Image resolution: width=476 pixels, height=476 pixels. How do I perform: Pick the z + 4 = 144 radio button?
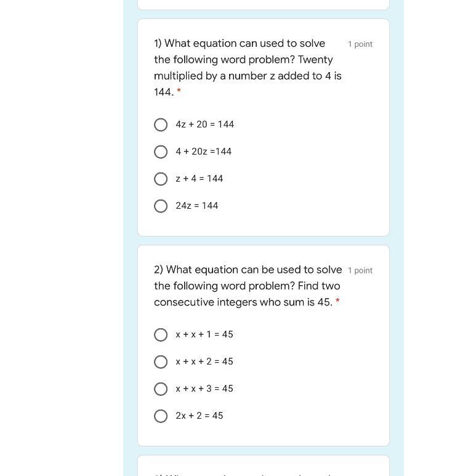pos(161,179)
